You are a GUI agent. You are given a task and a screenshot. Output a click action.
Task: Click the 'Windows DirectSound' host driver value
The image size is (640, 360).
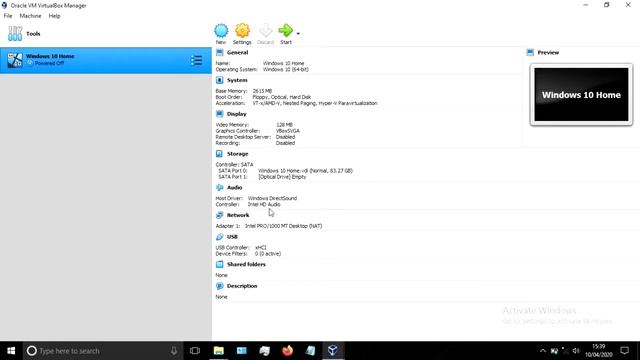click(x=272, y=198)
